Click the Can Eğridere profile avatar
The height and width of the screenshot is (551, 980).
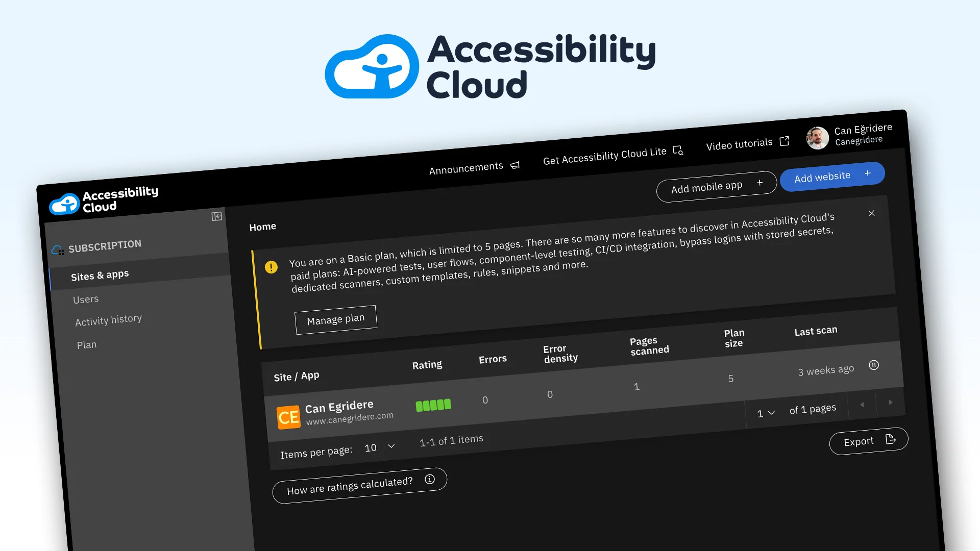817,138
